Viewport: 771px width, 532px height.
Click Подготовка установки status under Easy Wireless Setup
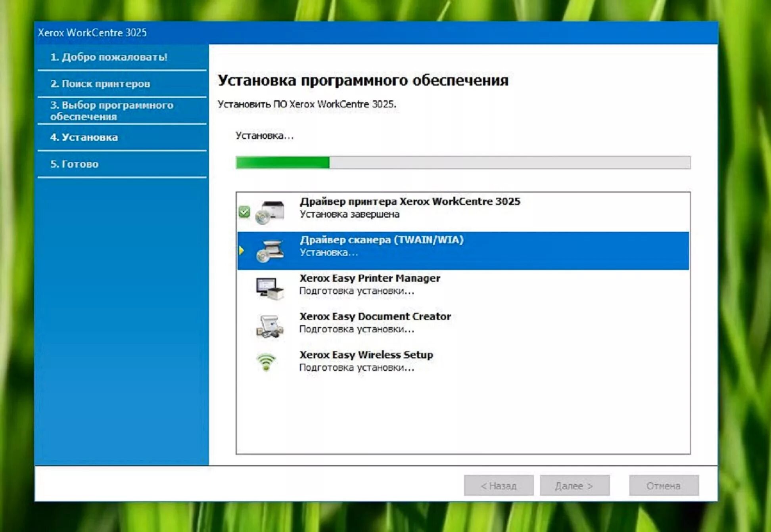click(357, 368)
